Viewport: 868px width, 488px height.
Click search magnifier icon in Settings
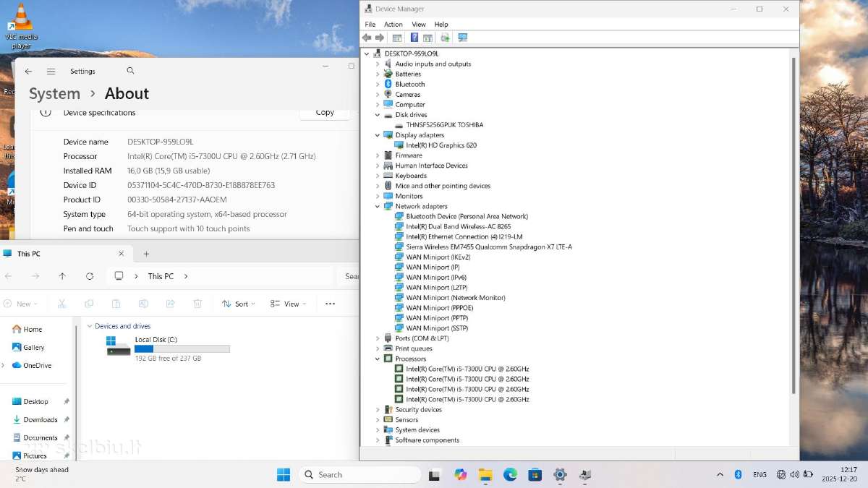click(x=130, y=71)
